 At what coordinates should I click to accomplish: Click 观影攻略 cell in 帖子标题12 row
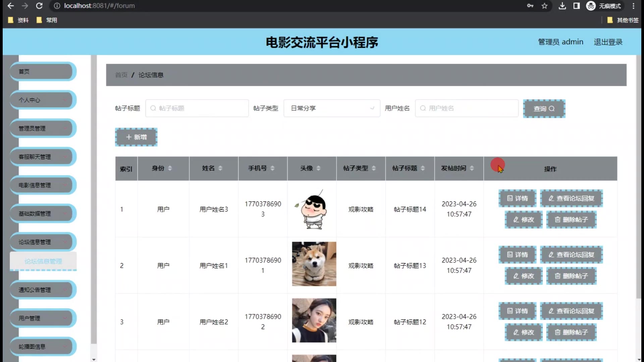361,322
